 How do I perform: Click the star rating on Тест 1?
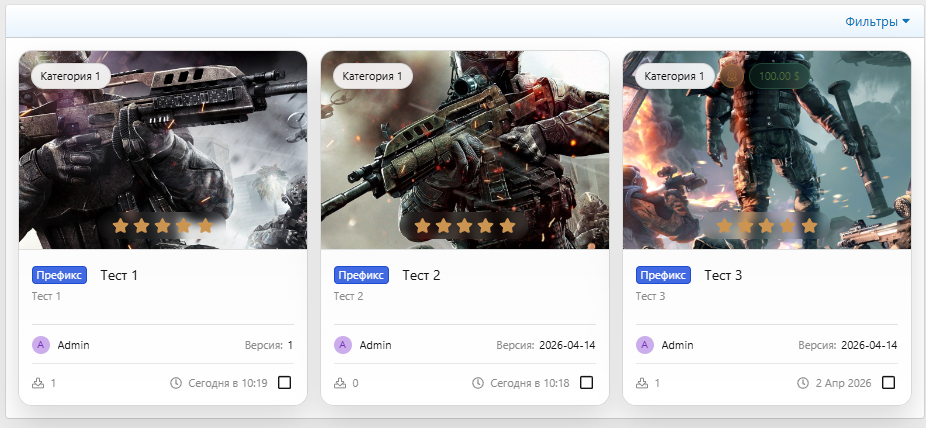[x=162, y=226]
